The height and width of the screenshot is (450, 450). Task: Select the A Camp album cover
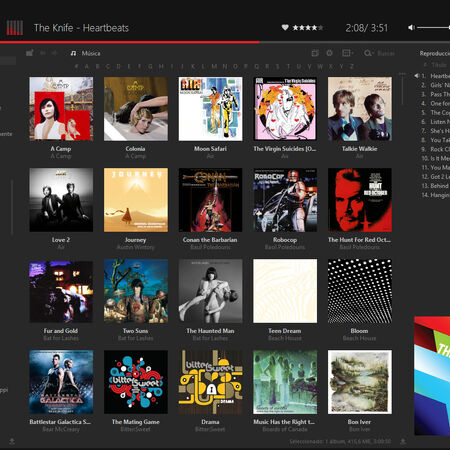[x=61, y=109]
